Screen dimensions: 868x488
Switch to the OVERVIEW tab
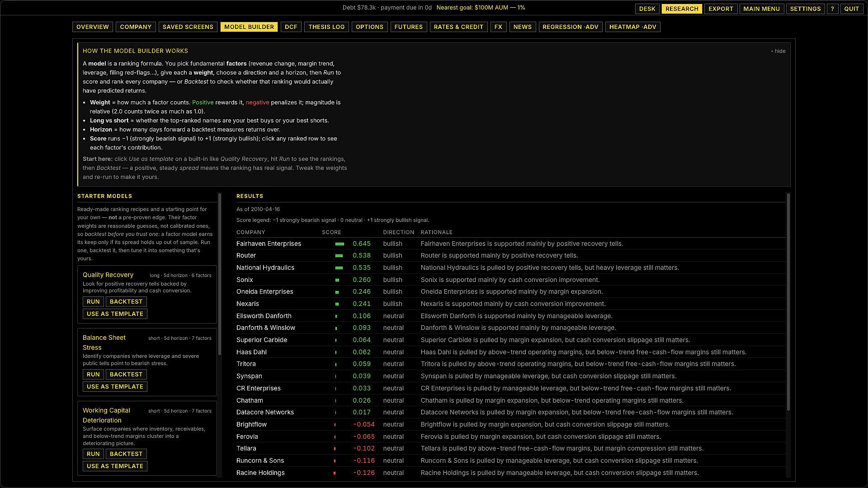(93, 27)
